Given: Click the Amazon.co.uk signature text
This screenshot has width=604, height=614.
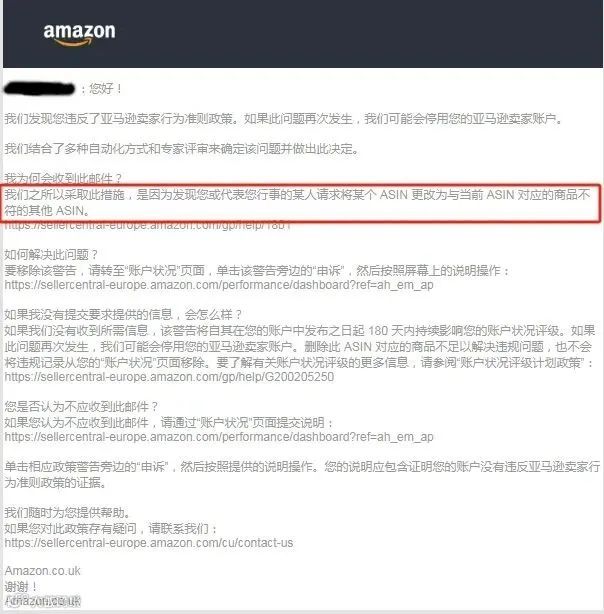Looking at the screenshot, I should point(42,571).
